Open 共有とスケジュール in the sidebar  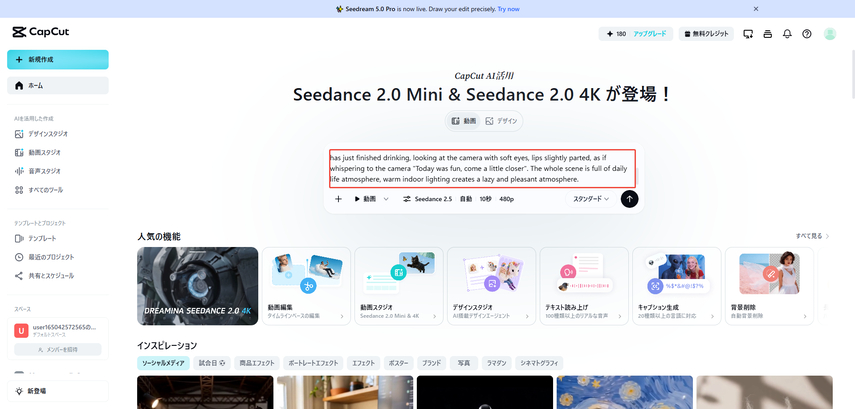point(45,276)
